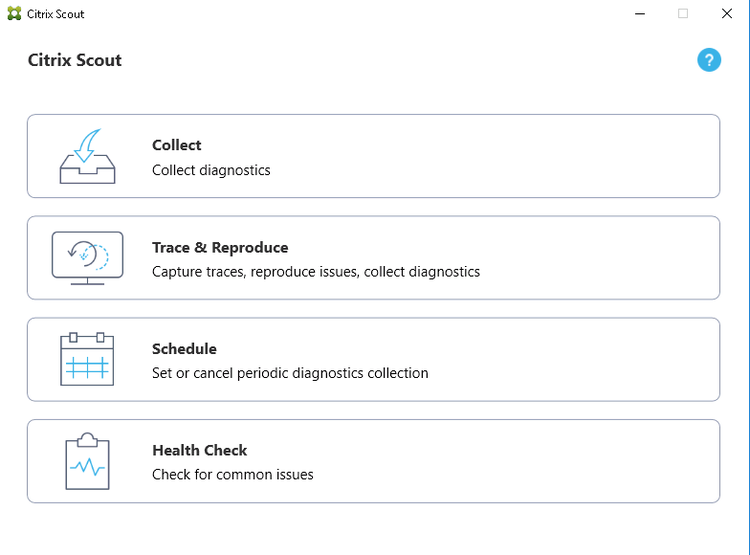
Task: Click 'Capture traces, reproduce issues, collect diagnostics' text
Action: click(x=316, y=272)
